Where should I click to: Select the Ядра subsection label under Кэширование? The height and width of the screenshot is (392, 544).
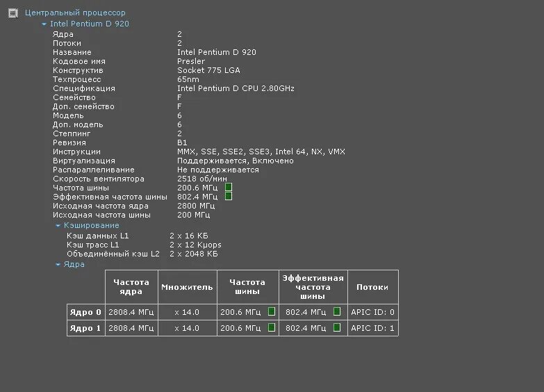[74, 265]
